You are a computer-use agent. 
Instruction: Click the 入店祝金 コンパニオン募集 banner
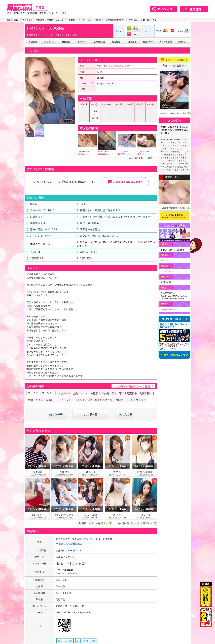pyautogui.click(x=174, y=235)
